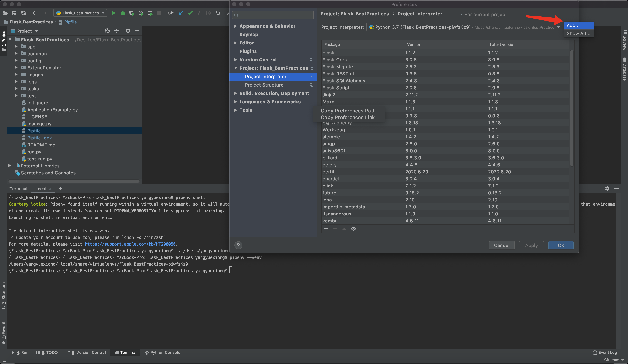Click the package list vertical scrollbar

click(572, 108)
